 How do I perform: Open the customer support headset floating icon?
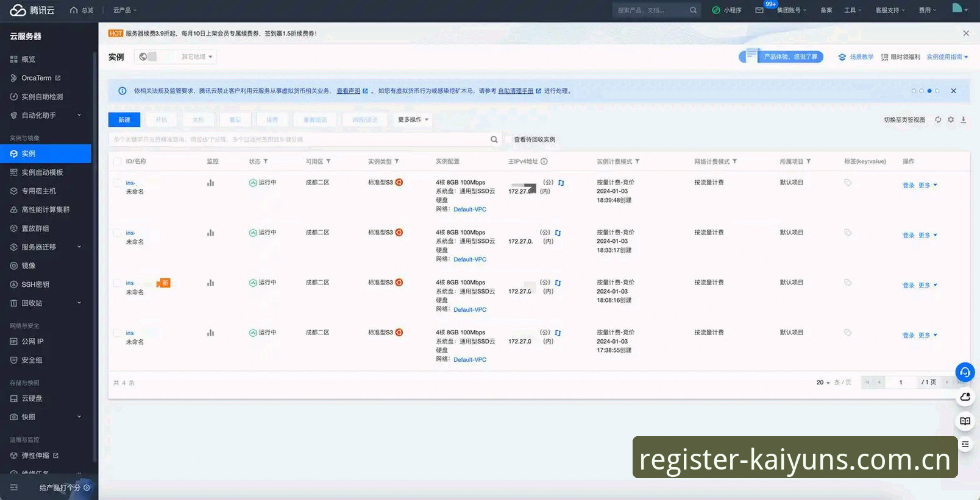965,372
